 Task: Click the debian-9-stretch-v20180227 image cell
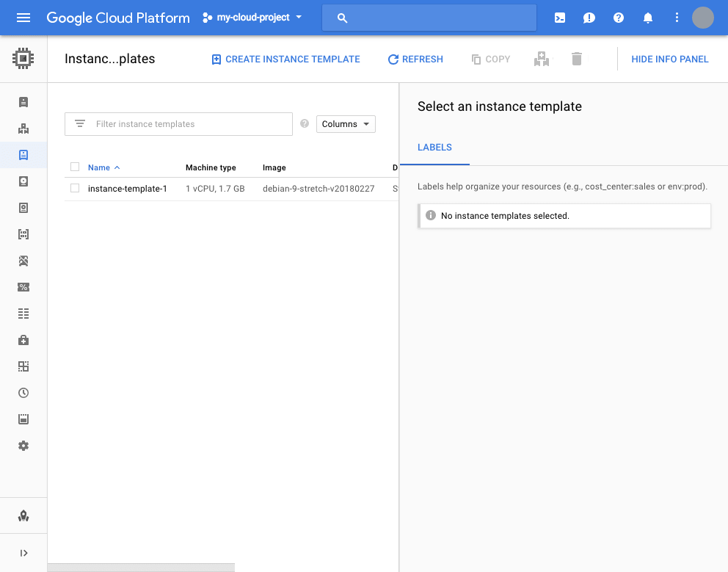tap(318, 189)
